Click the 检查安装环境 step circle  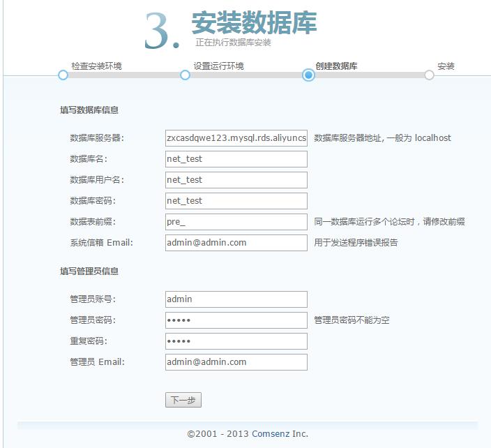click(63, 75)
